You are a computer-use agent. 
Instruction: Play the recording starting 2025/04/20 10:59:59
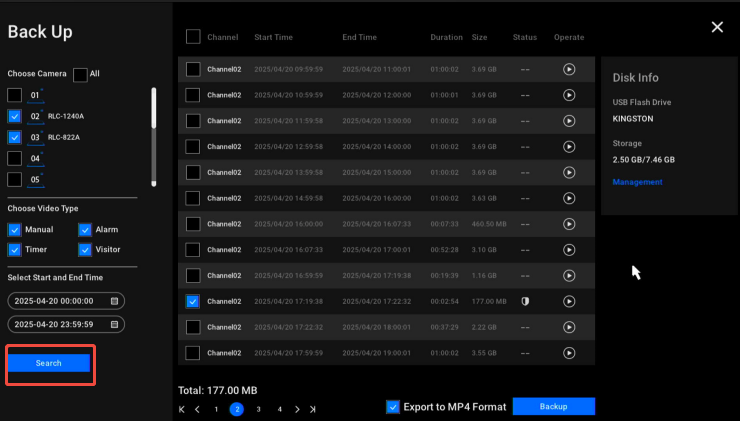[569, 95]
